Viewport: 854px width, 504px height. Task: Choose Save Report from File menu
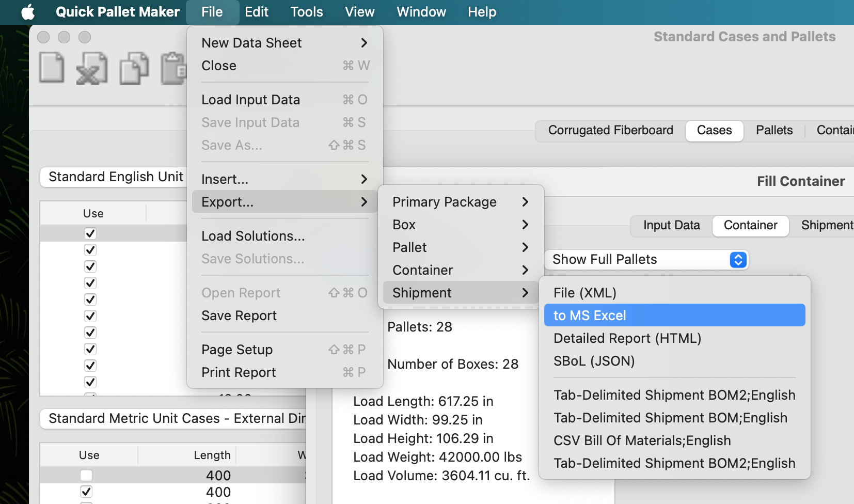tap(285, 316)
